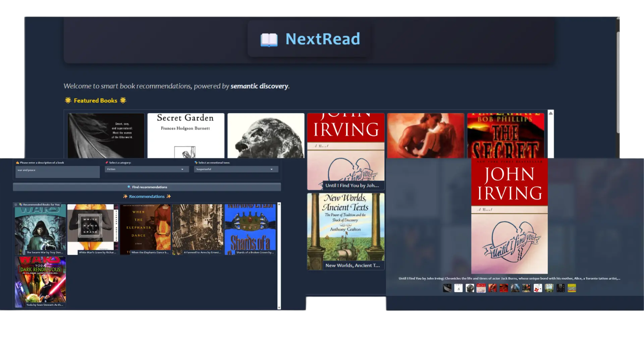This screenshot has width=644, height=362.
Task: Pick the sculpture head thumbnail in strip
Action: pos(470,288)
